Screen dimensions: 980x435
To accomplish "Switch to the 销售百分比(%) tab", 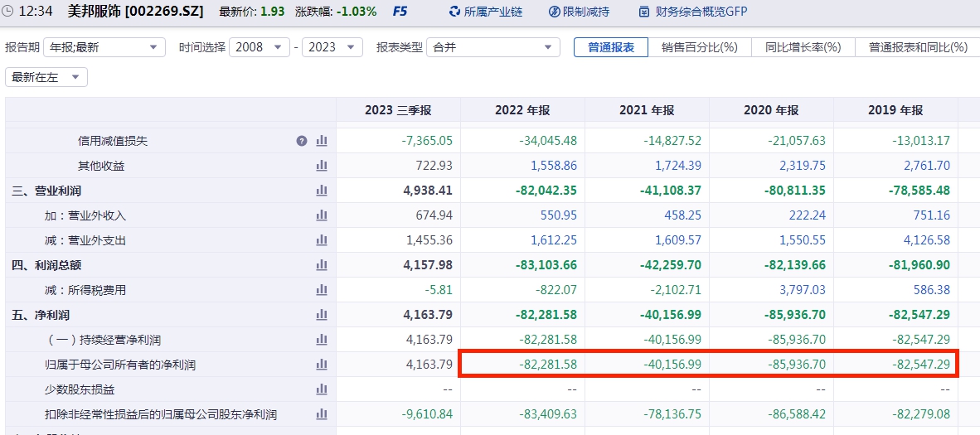I will point(699,47).
